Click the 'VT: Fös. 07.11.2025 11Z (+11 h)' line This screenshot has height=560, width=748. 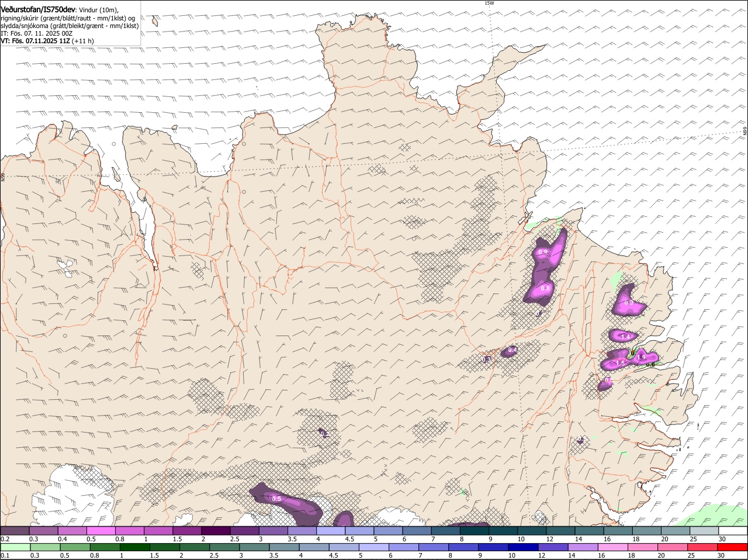click(47, 41)
